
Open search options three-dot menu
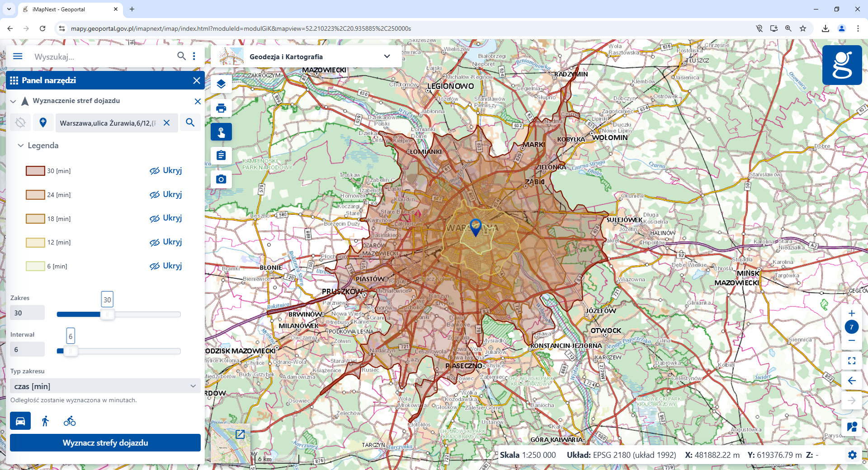(194, 56)
